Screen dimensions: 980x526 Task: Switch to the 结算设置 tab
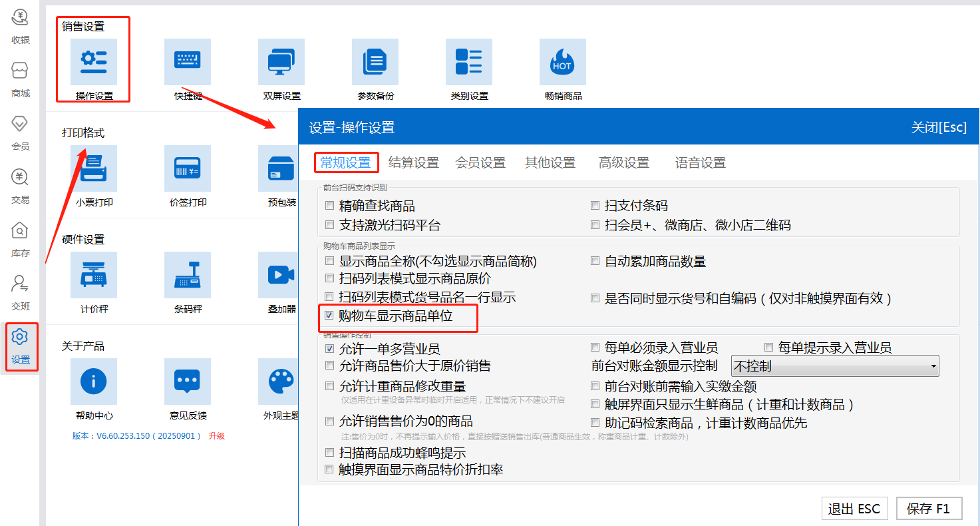pyautogui.click(x=413, y=162)
